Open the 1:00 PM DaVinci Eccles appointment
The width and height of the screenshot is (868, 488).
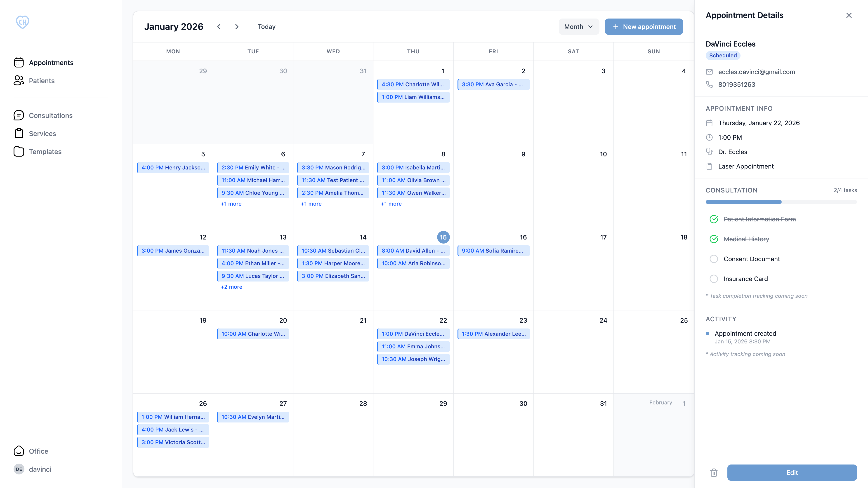click(x=413, y=333)
